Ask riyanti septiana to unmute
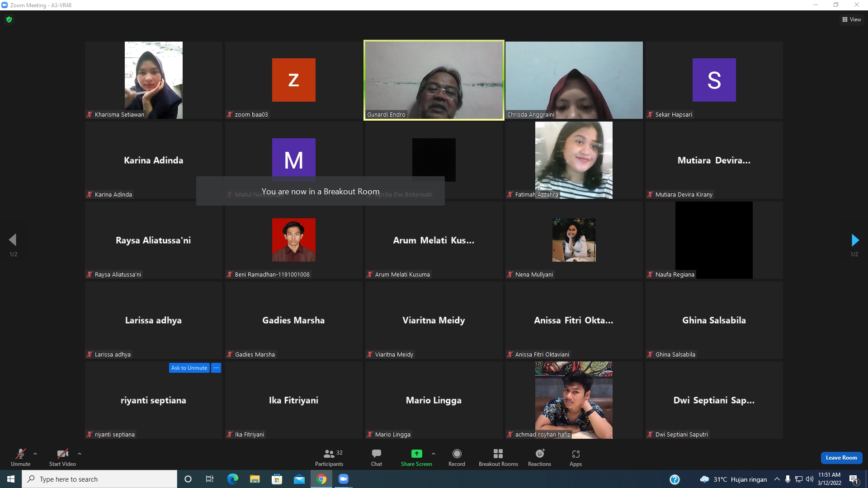The height and width of the screenshot is (488, 868). click(x=189, y=368)
